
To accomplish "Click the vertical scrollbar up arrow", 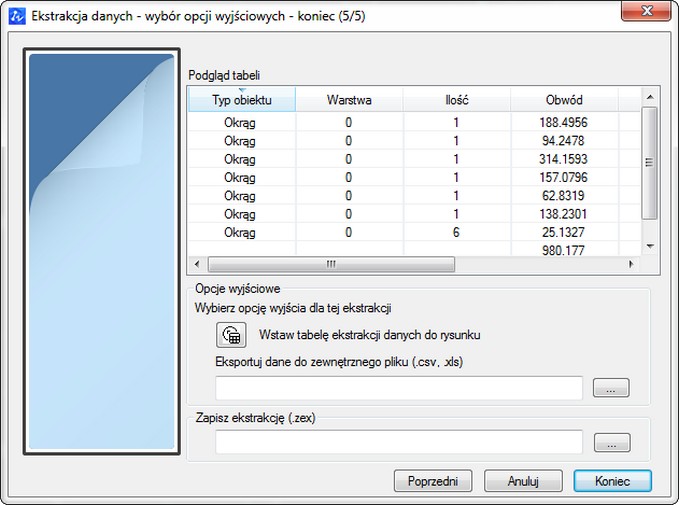I will (x=650, y=97).
